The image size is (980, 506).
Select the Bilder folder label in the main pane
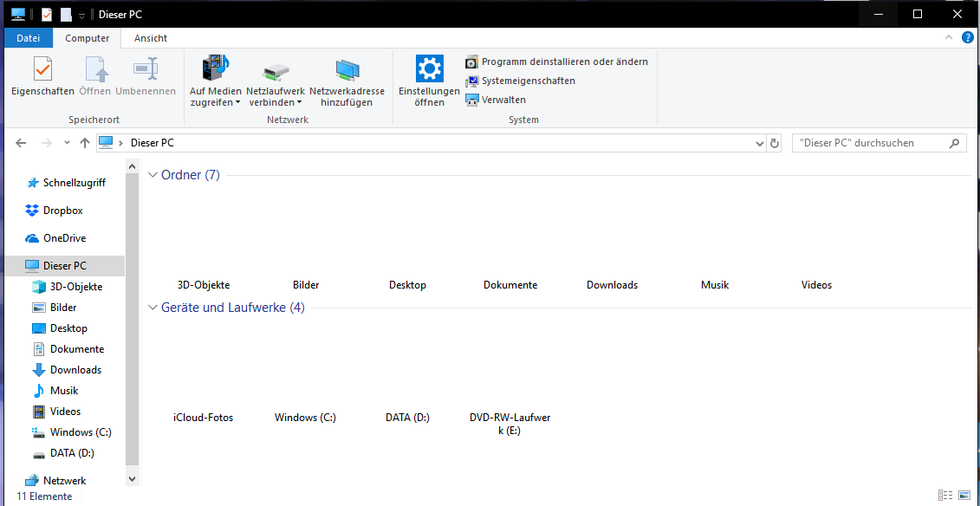[x=306, y=285]
